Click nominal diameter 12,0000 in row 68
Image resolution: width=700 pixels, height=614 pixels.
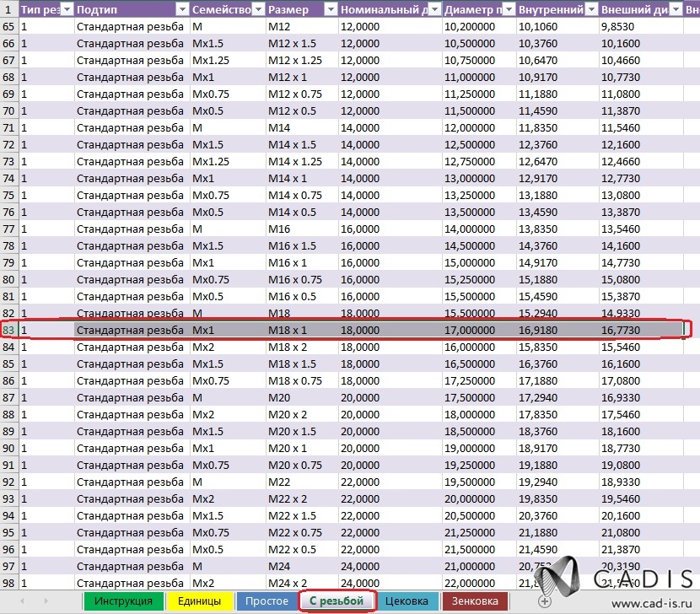coord(390,78)
